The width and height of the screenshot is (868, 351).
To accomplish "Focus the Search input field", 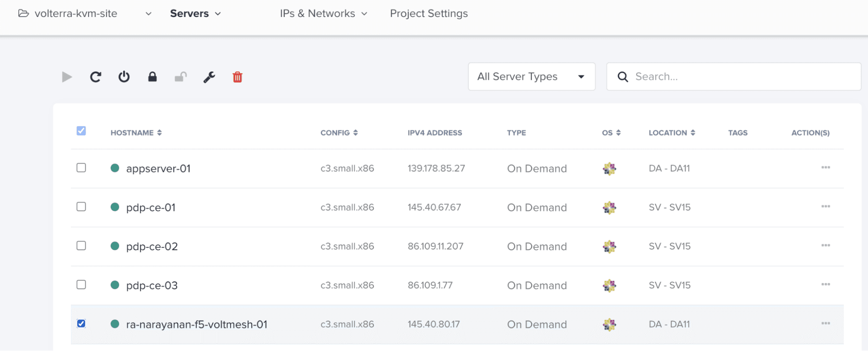I will (734, 77).
